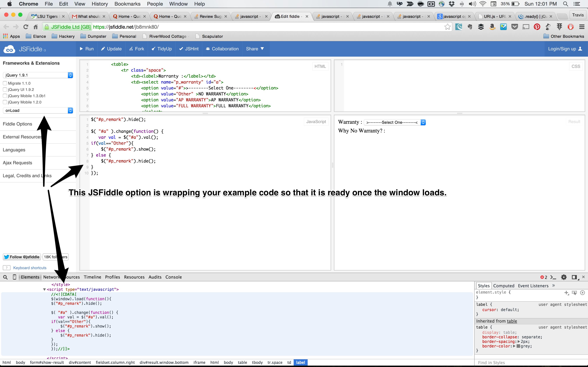Open the Computed styles tab
The width and height of the screenshot is (588, 367).
504,286
